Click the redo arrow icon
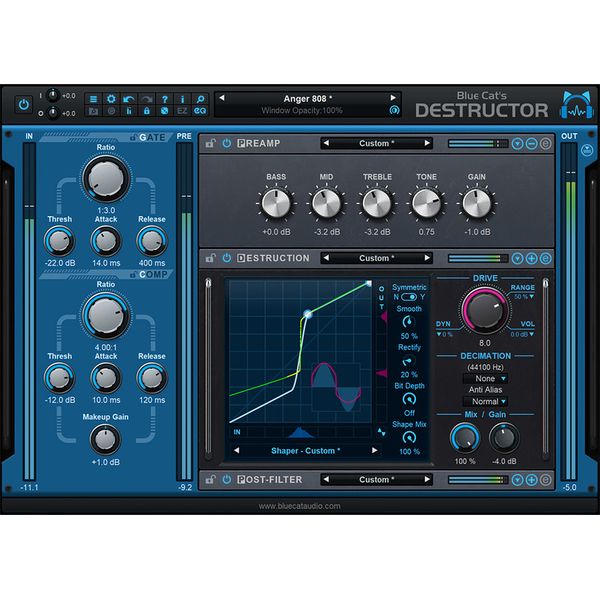This screenshot has width=600, height=600. pos(147,99)
